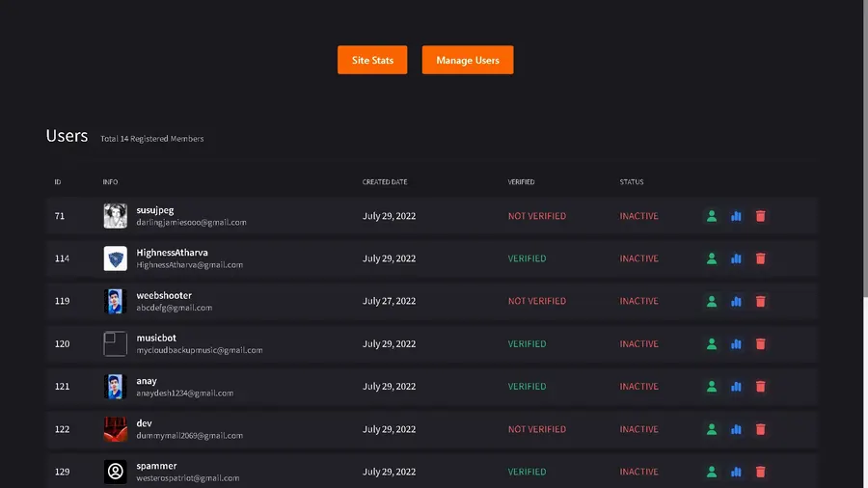Open stats chart icon for weebshooter
868x488 pixels.
tap(736, 301)
